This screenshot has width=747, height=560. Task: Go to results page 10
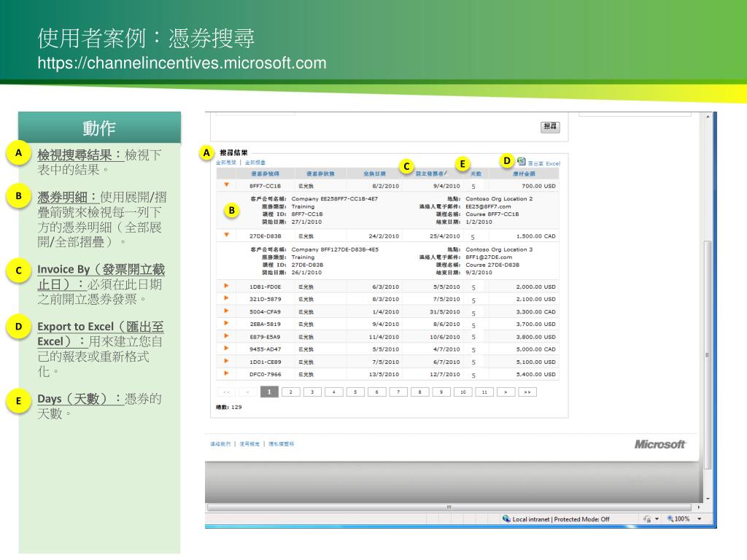pos(462,392)
